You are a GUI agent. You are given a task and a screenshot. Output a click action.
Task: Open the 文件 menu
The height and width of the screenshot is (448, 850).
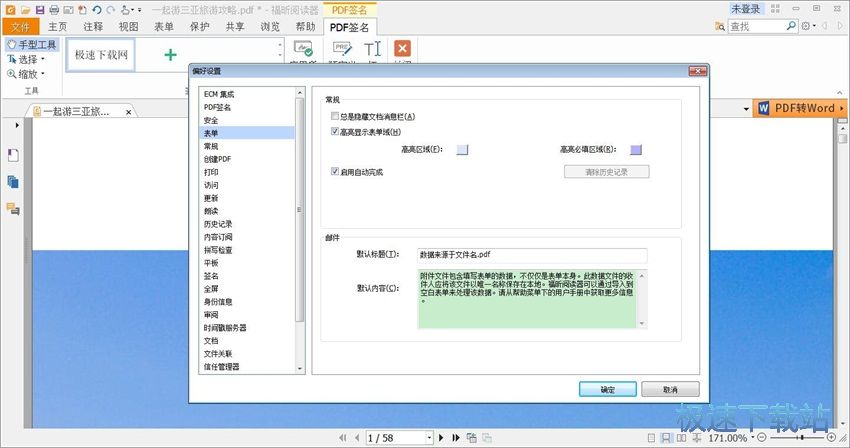pyautogui.click(x=20, y=27)
